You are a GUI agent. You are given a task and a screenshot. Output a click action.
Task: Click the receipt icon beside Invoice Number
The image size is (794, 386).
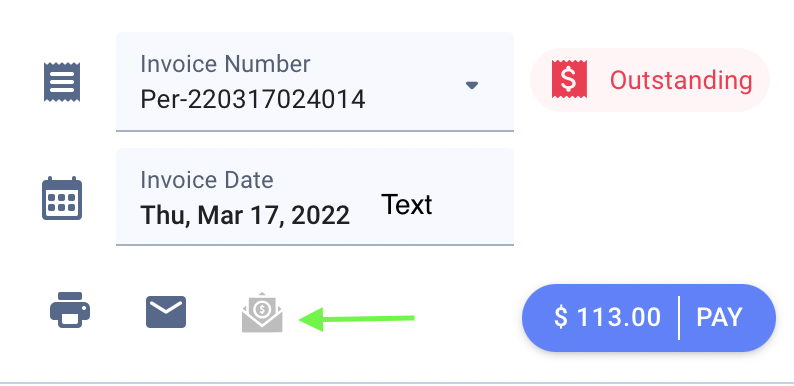click(x=62, y=82)
